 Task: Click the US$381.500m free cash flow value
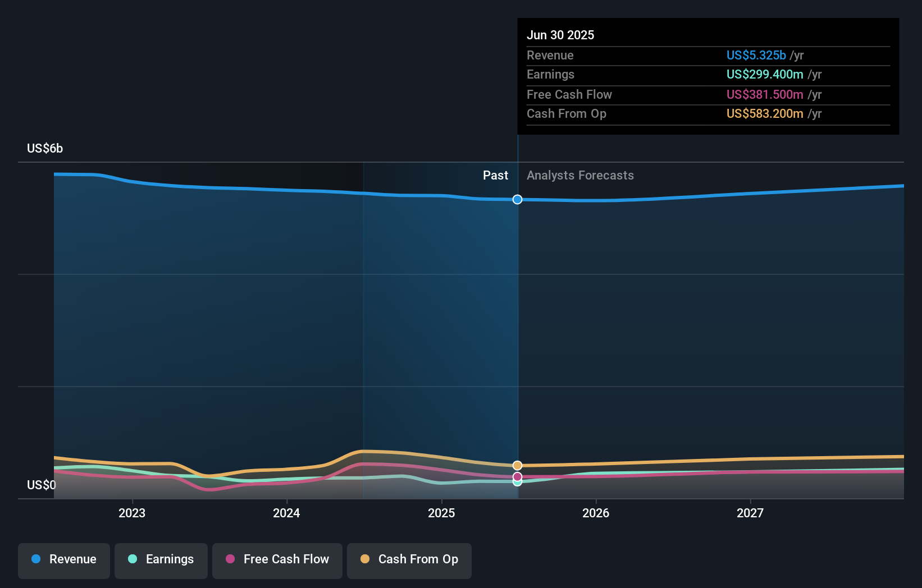[765, 94]
